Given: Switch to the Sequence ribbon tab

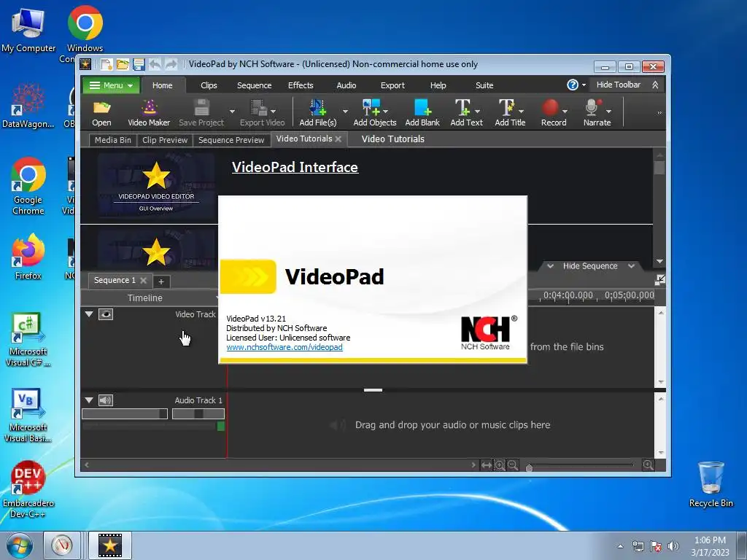Looking at the screenshot, I should tap(254, 85).
